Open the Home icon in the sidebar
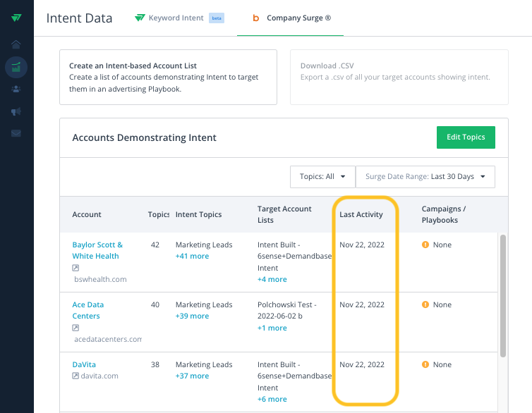The height and width of the screenshot is (413, 532). click(x=16, y=44)
